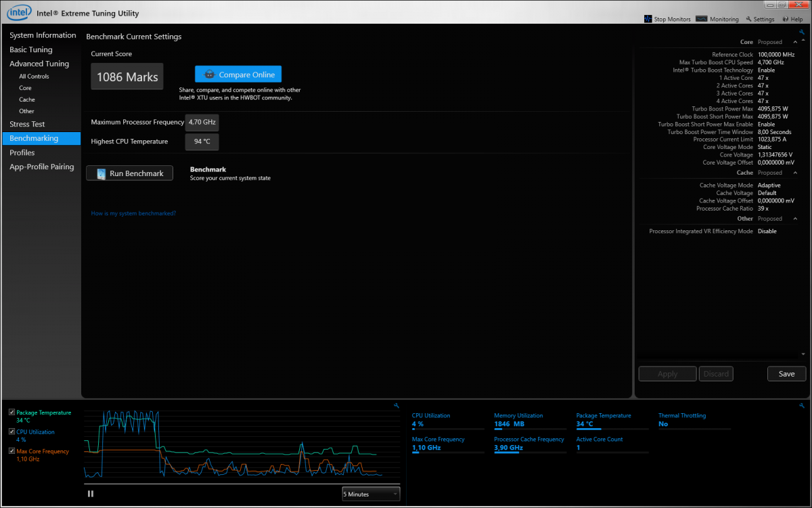
Task: Click the Intel logo in the title bar
Action: point(18,12)
